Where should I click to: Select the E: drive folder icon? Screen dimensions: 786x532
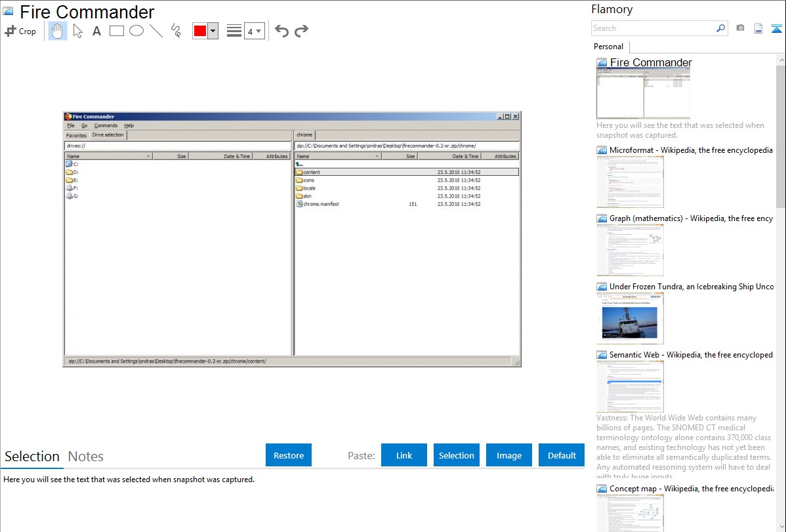tap(69, 180)
